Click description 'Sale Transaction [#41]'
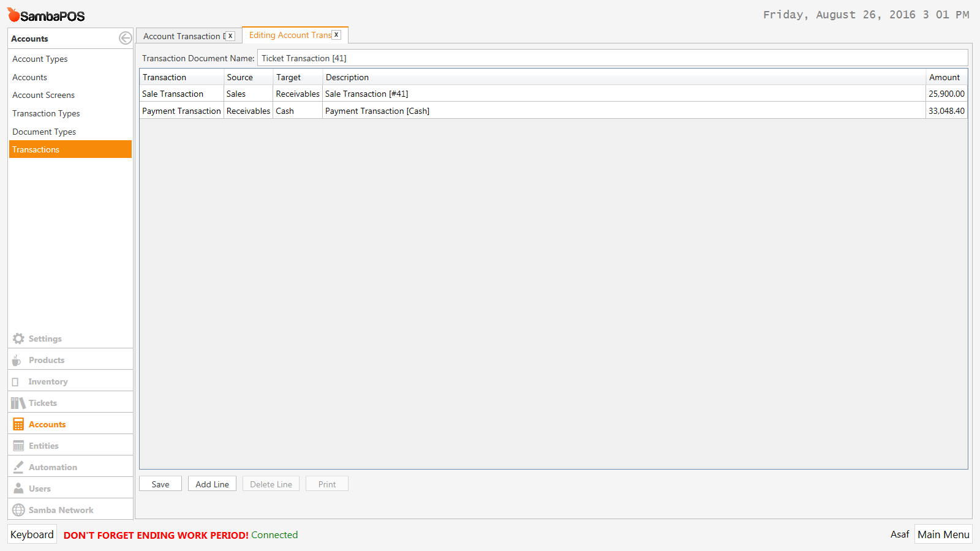 pos(367,94)
